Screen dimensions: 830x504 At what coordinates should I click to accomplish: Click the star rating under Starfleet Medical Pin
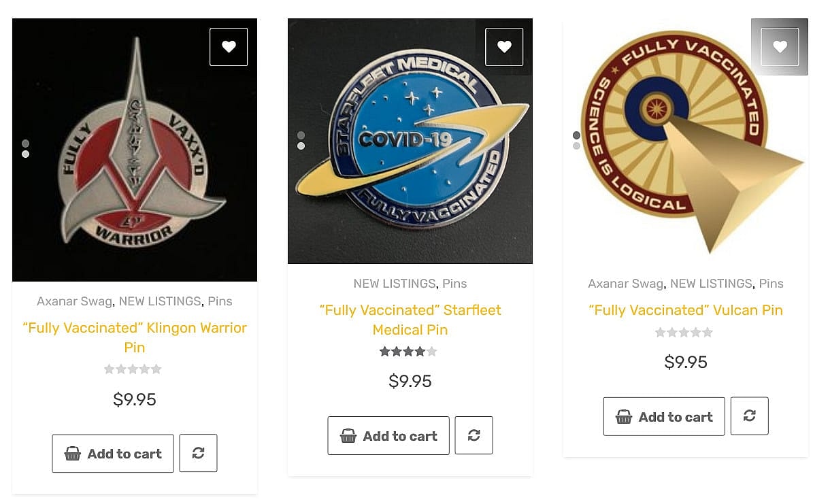[408, 352]
